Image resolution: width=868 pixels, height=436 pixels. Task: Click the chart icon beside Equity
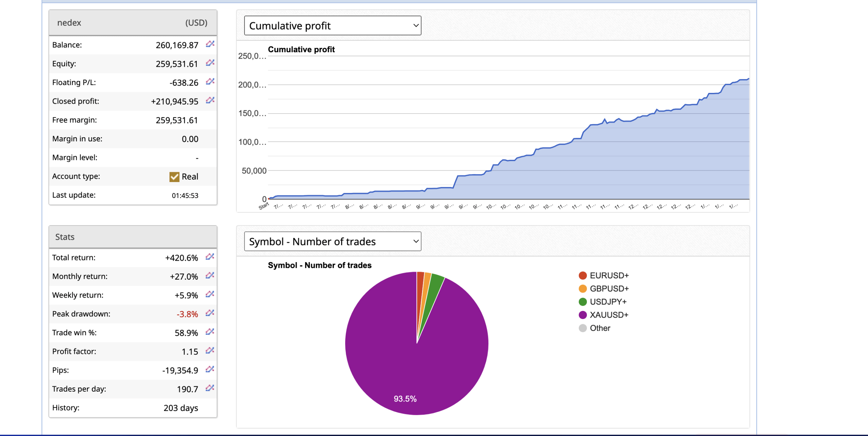tap(210, 63)
